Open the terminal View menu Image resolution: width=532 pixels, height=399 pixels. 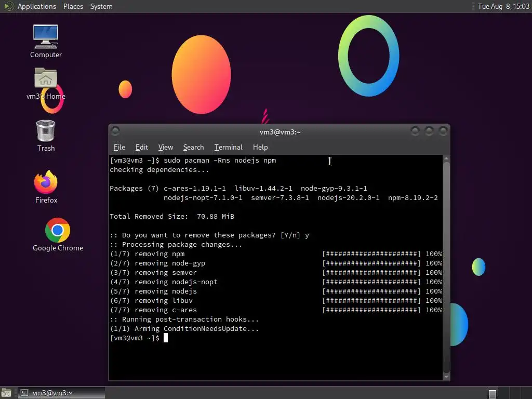[x=166, y=147]
